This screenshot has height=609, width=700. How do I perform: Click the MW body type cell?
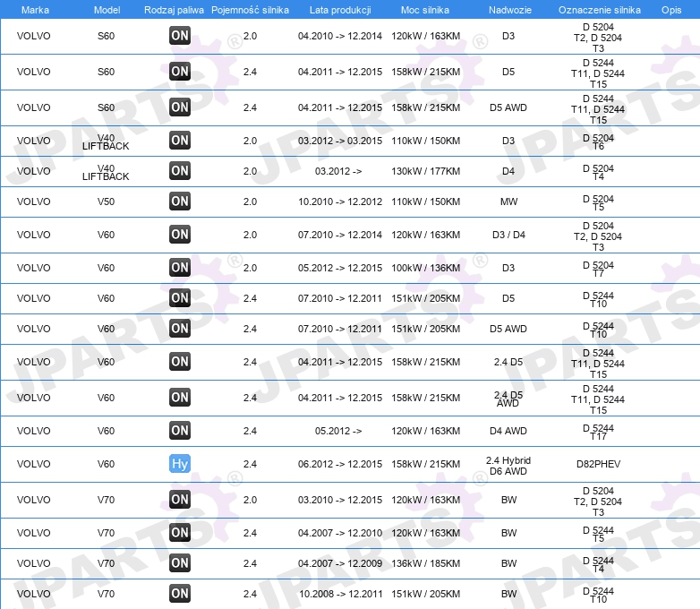(508, 202)
